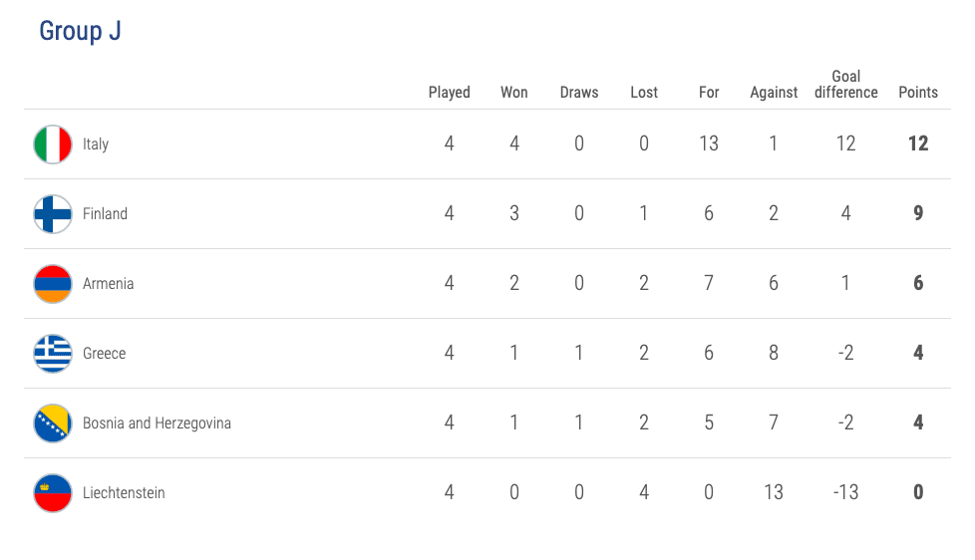Click the Liechtenstein flag icon
The height and width of the screenshot is (560, 975).
(53, 493)
